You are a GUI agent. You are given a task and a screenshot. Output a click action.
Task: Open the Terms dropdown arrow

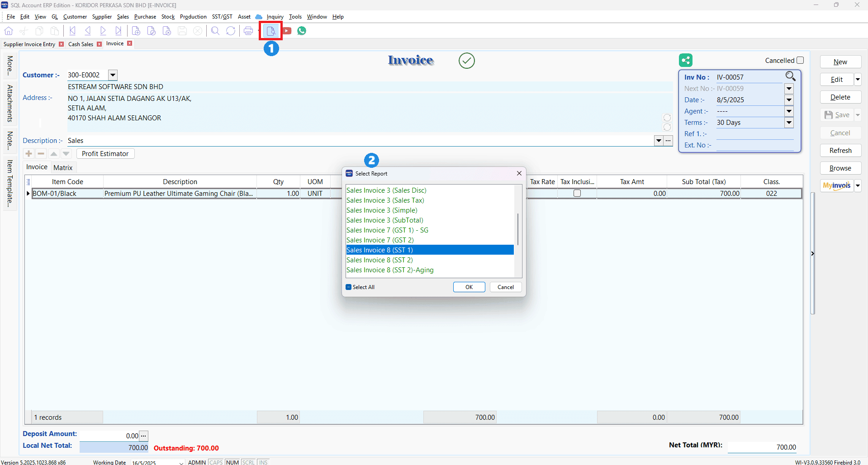tap(789, 123)
